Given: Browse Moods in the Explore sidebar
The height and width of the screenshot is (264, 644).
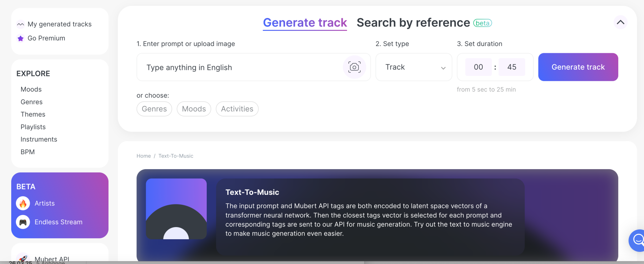Looking at the screenshot, I should (31, 89).
